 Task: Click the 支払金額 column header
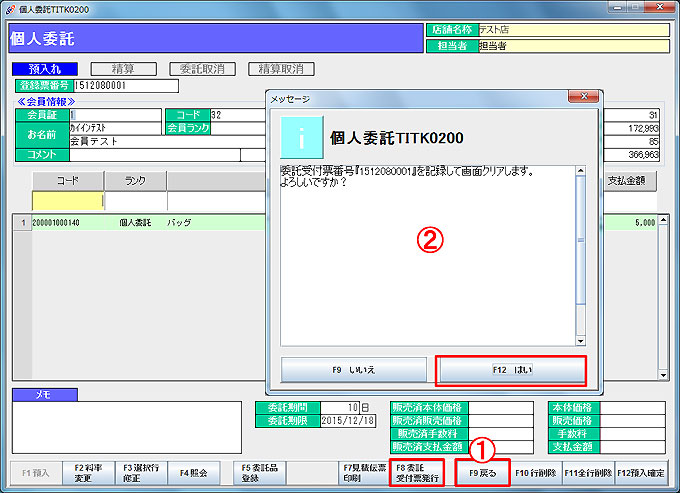(627, 181)
